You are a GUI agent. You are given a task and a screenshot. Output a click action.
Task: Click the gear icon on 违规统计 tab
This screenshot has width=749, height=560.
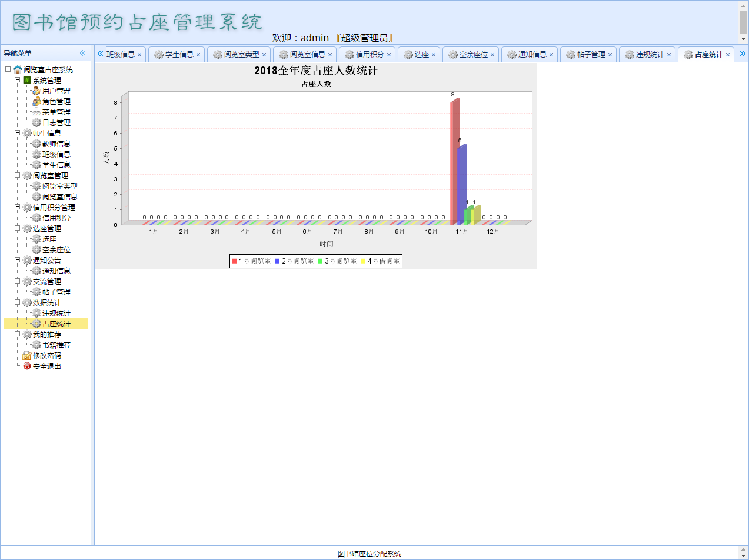point(630,55)
